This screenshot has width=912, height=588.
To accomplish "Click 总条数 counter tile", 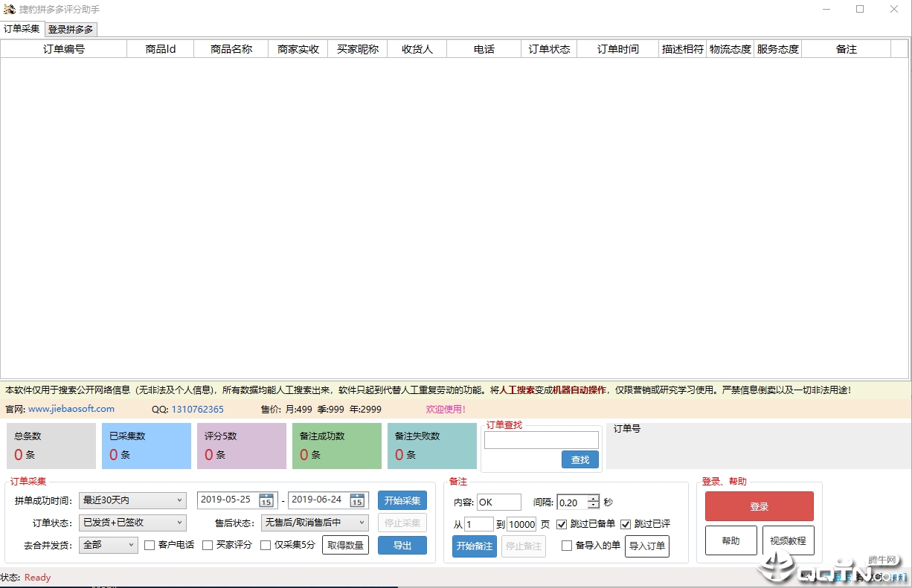I will (51, 446).
